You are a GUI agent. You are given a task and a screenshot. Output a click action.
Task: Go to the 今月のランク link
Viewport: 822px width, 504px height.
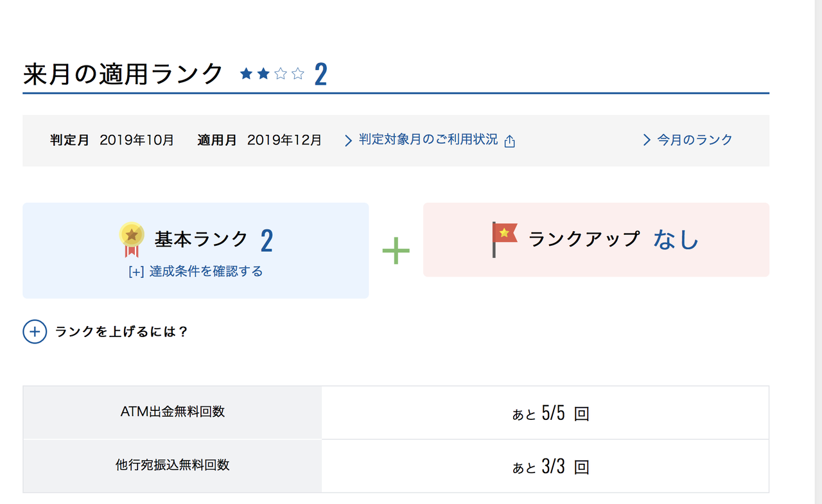click(695, 140)
